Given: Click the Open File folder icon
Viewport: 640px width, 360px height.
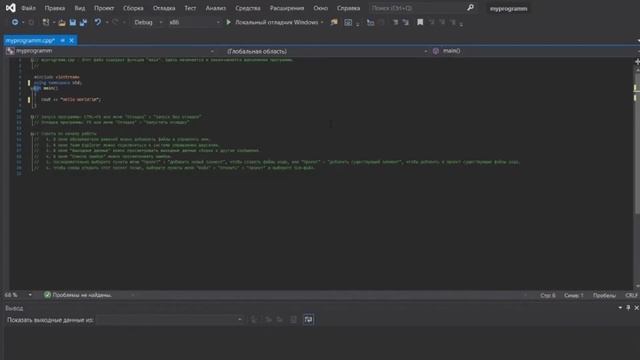Looking at the screenshot, I should [x=62, y=22].
